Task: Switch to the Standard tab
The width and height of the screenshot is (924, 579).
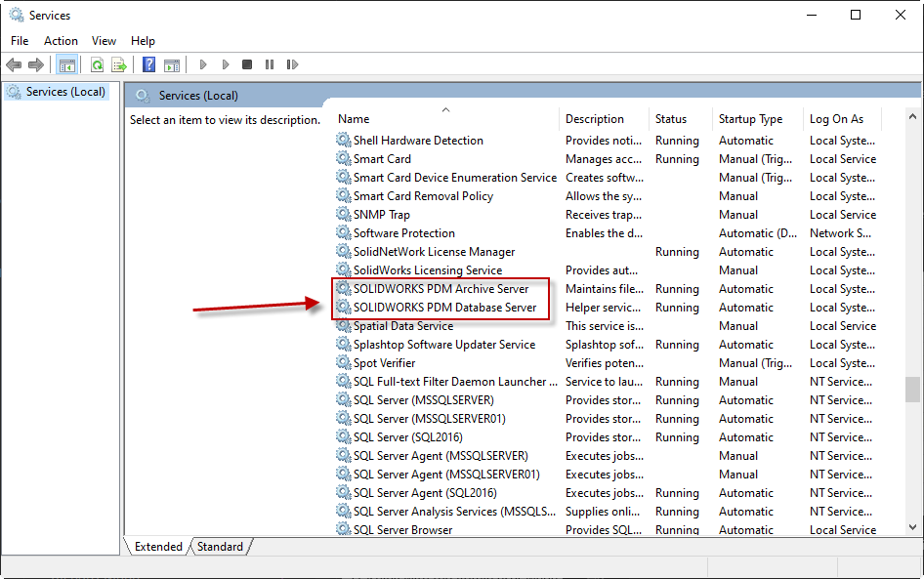Action: (220, 547)
